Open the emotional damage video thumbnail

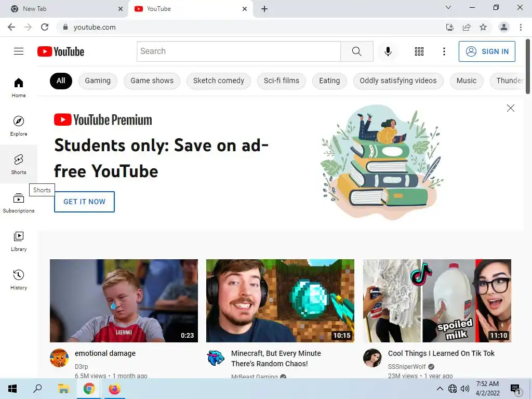click(124, 301)
